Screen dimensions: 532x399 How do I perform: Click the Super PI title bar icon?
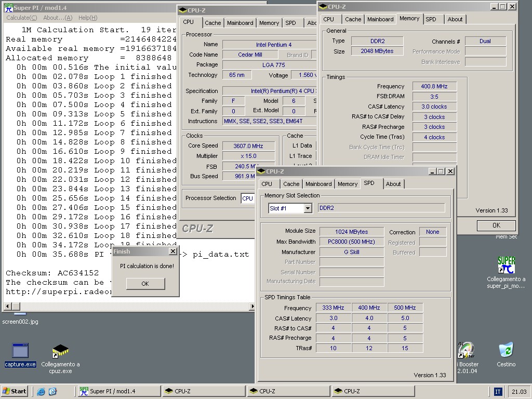8,7
